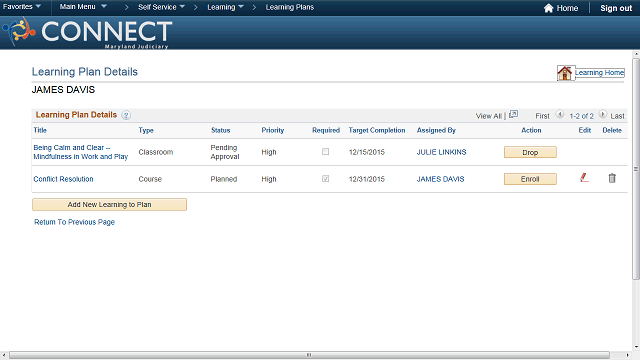Click the pop-out window icon beside View All
The width and height of the screenshot is (640, 360).
point(513,115)
